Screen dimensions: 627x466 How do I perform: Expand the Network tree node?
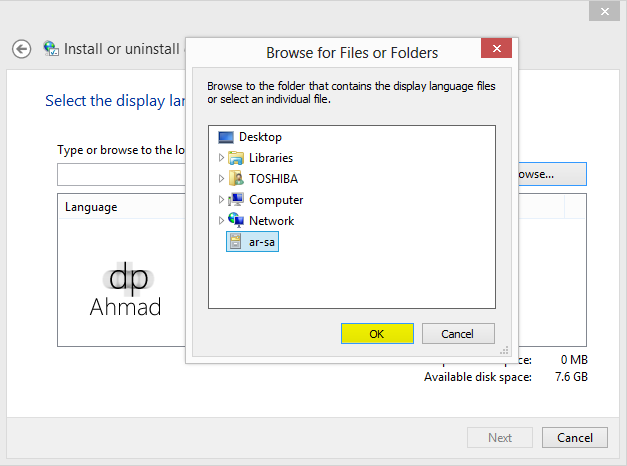(221, 221)
